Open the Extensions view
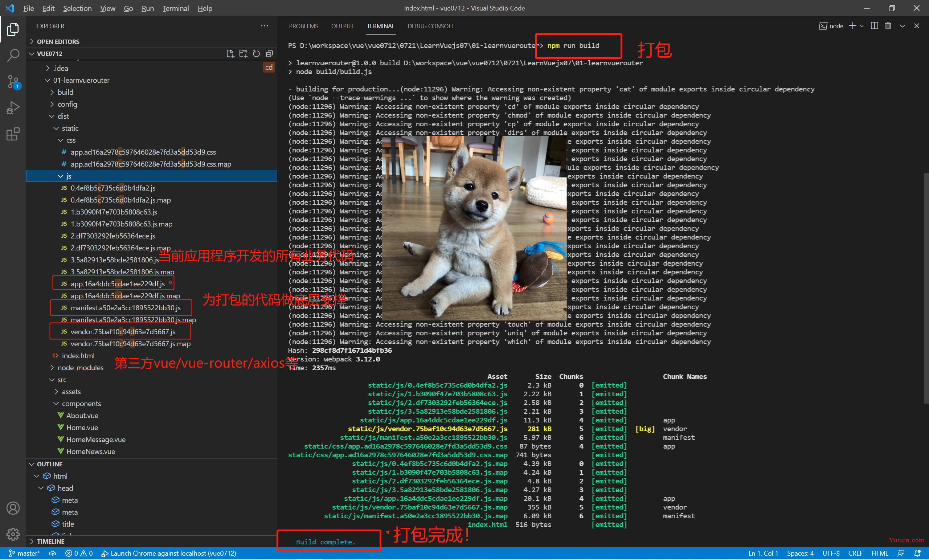Screen dimensions: 929x560 click(x=13, y=134)
